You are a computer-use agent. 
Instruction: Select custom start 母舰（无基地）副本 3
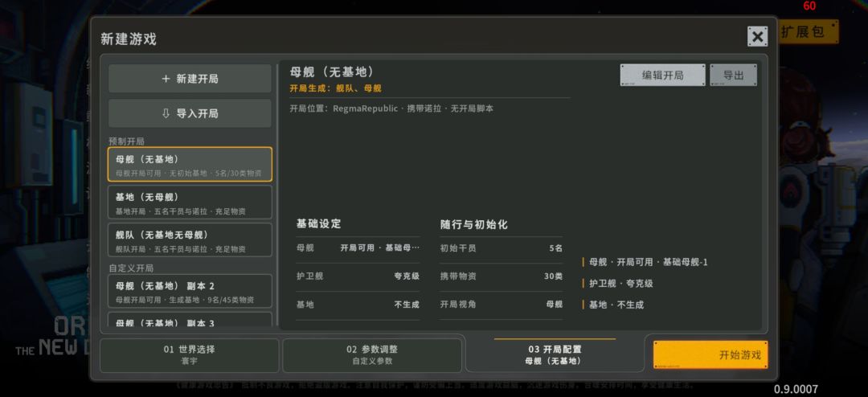[x=190, y=320]
